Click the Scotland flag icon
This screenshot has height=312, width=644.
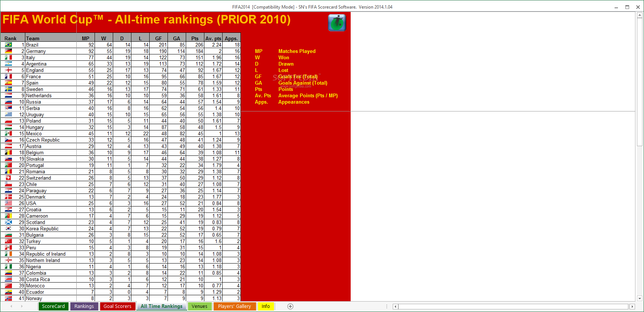[8, 222]
